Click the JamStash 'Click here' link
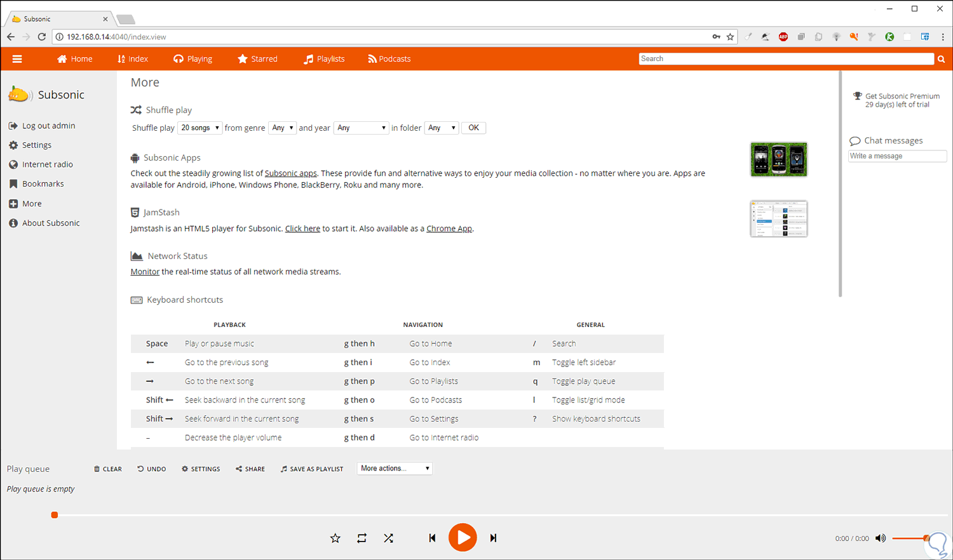 coord(302,229)
